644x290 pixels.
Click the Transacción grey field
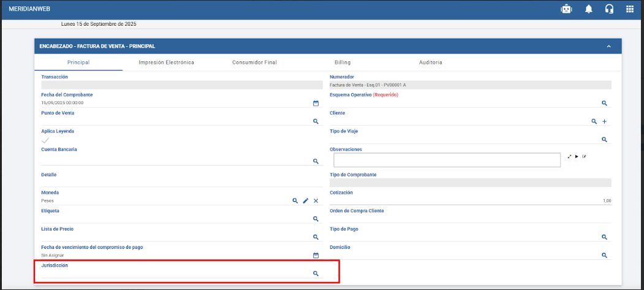click(182, 85)
